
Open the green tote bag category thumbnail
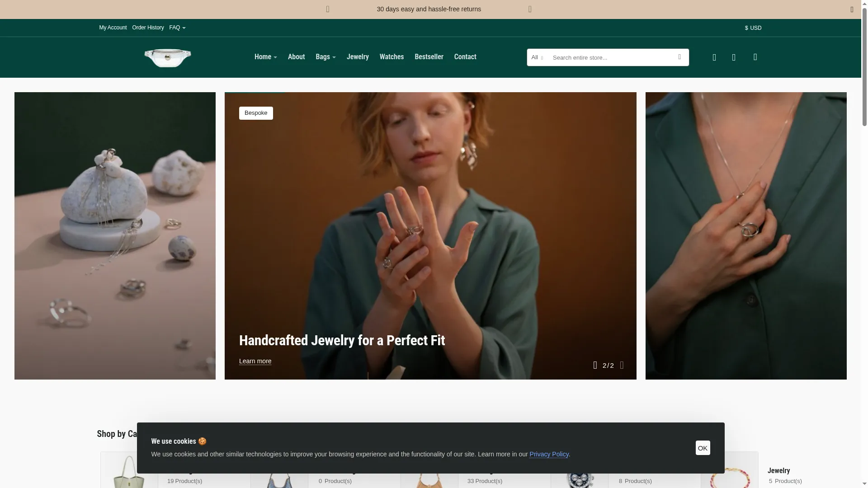click(129, 470)
